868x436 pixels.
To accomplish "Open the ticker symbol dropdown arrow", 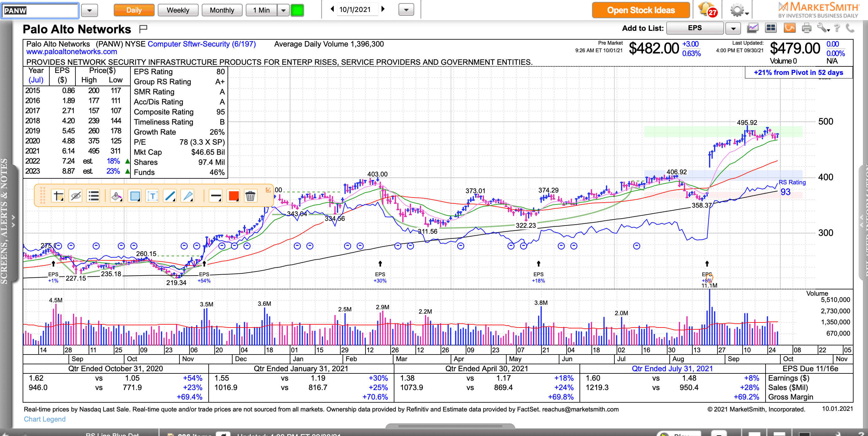I will tap(89, 10).
